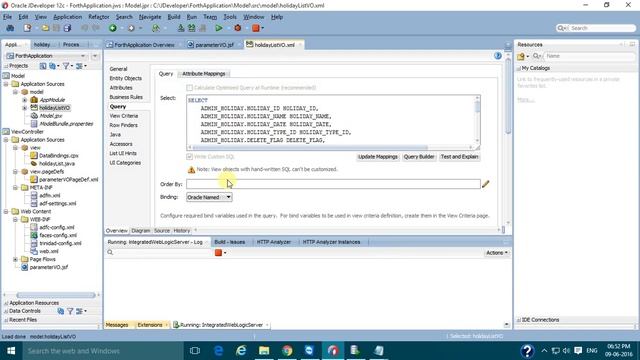The width and height of the screenshot is (640, 360).
Task: Open the Navigate menu
Action: click(x=150, y=17)
